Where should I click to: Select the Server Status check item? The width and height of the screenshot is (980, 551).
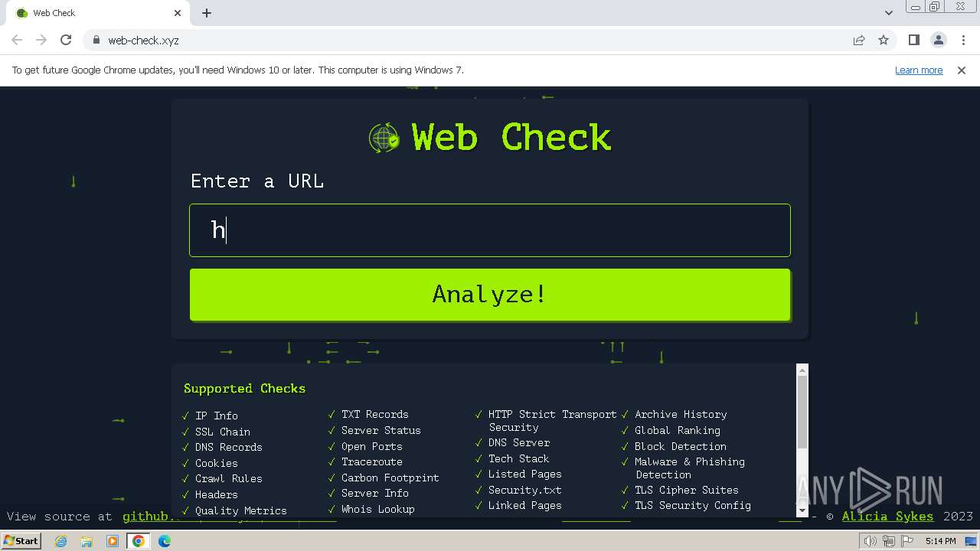pos(381,430)
